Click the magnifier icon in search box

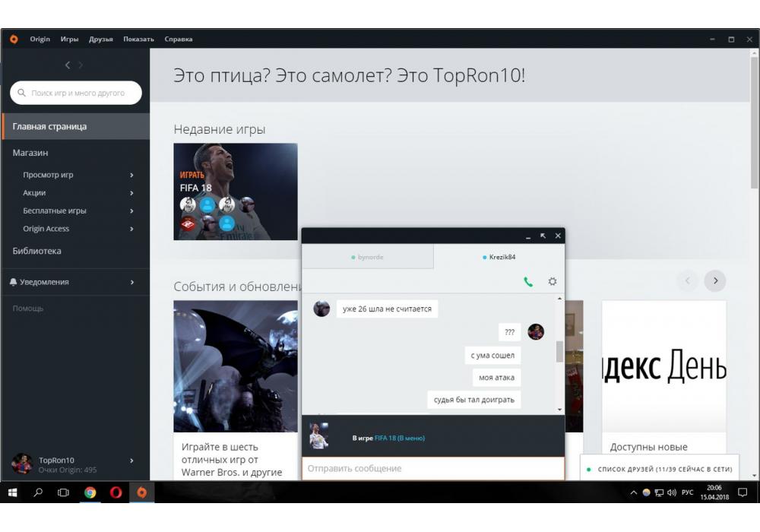21,93
